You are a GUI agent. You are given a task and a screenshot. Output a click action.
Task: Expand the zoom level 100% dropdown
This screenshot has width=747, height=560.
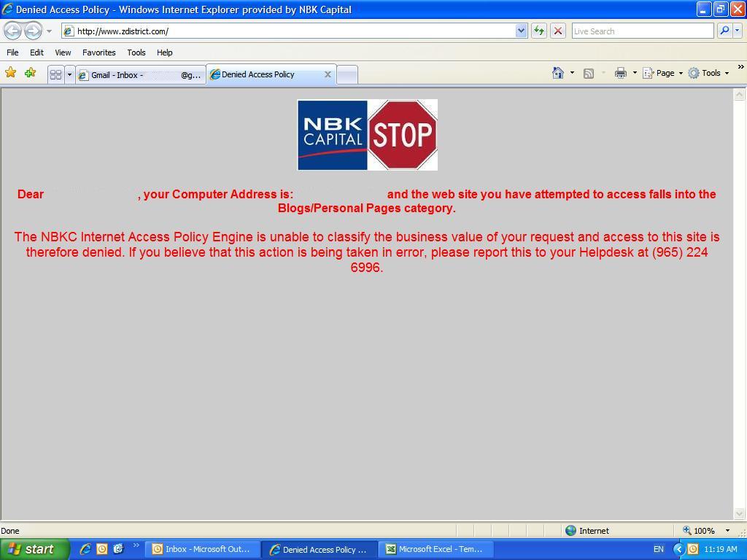[x=727, y=531]
